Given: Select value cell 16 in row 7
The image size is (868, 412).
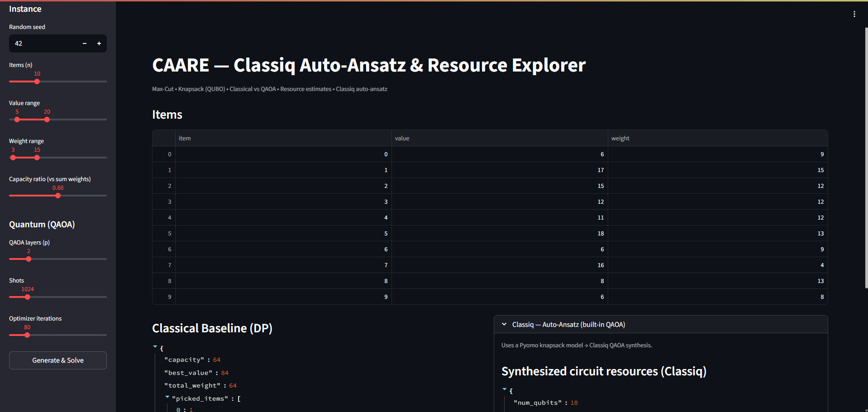Looking at the screenshot, I should (x=500, y=265).
